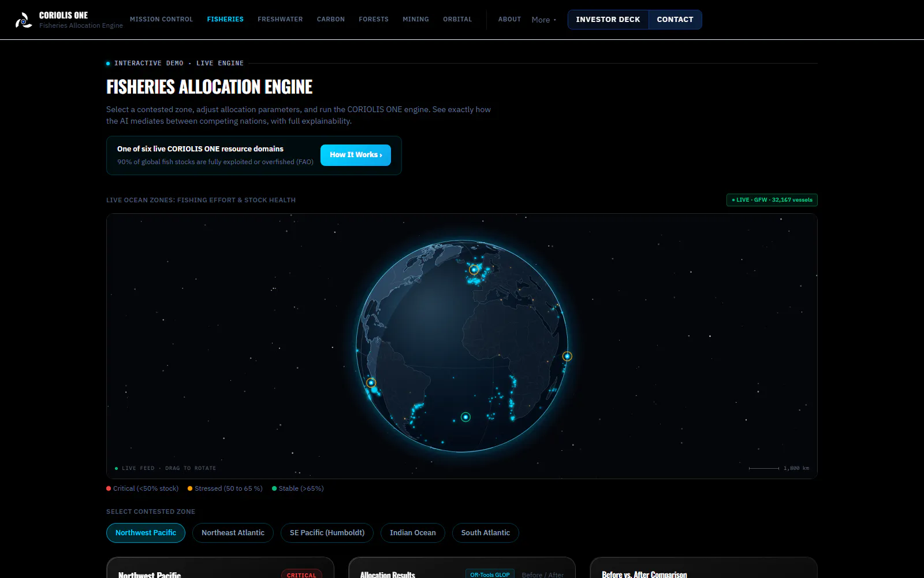This screenshot has width=924, height=578.
Task: Choose the Indian Ocean zone pill
Action: 413,533
